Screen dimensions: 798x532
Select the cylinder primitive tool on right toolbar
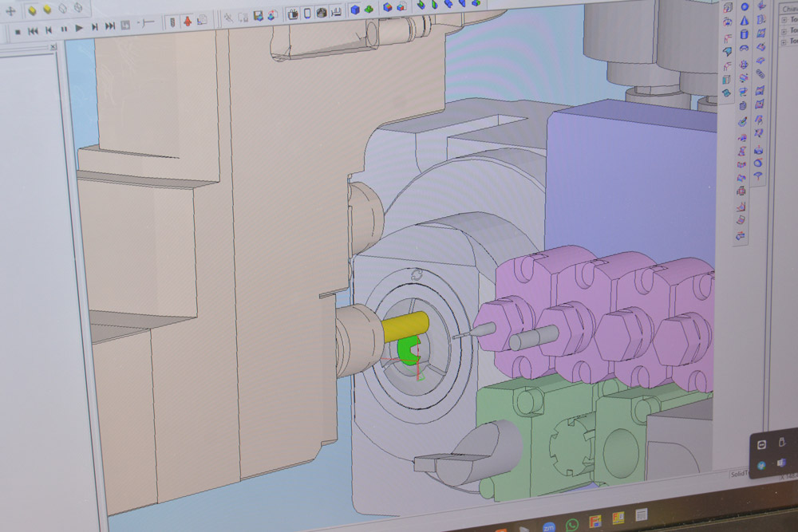745,33
